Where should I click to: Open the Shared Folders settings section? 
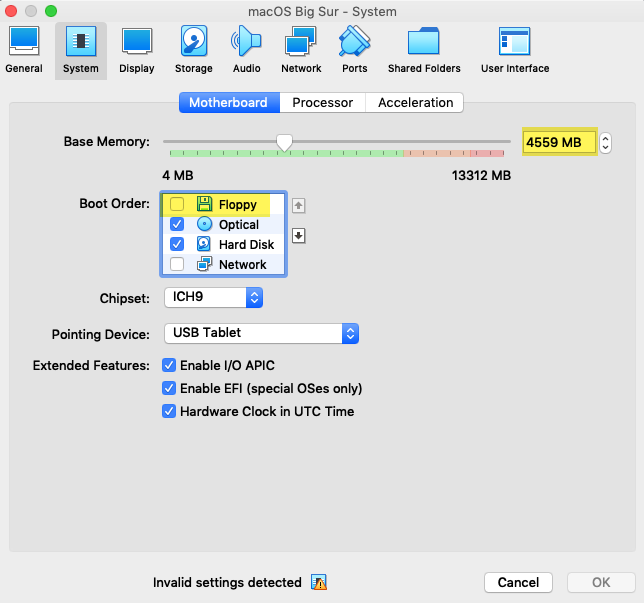click(x=424, y=50)
